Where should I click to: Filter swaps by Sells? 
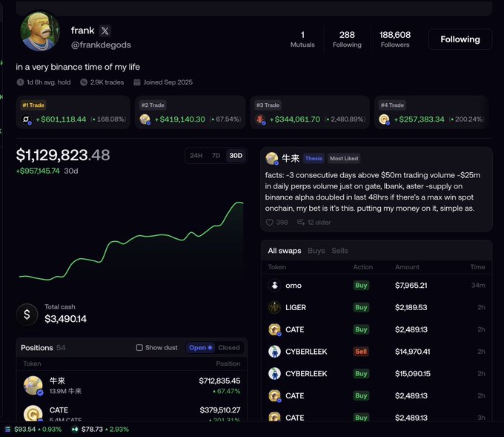[x=339, y=251]
